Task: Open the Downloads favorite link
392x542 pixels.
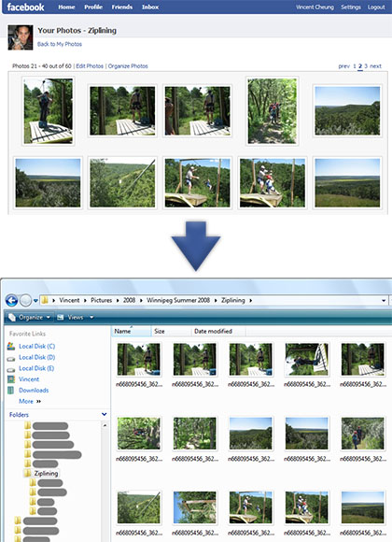Action: pyautogui.click(x=34, y=391)
